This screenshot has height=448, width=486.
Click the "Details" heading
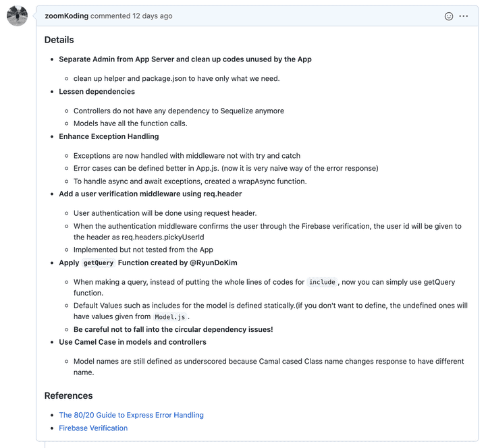point(59,40)
